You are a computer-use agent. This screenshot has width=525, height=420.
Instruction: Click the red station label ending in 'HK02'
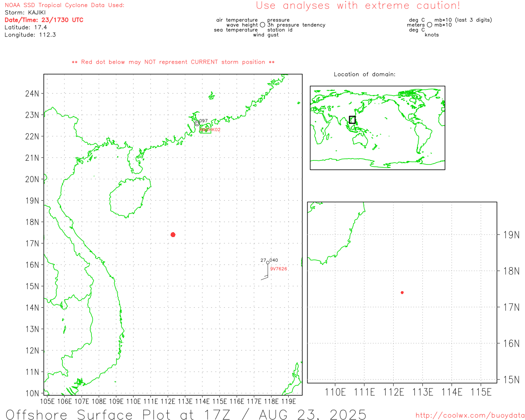[x=210, y=130]
